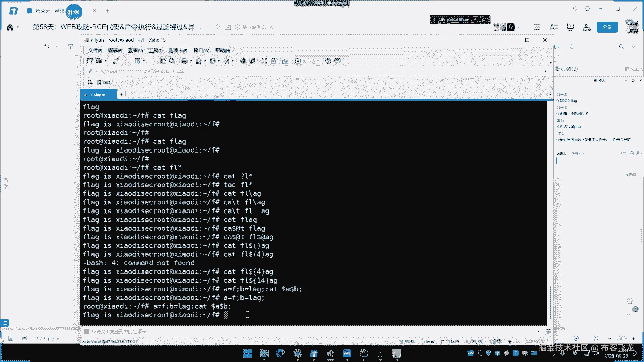Click the speech bubble feedback icon
Screen dimensions: 644x362
338,61
